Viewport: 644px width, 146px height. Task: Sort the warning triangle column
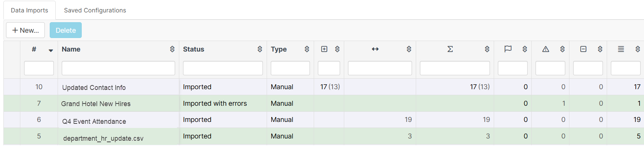coord(562,49)
